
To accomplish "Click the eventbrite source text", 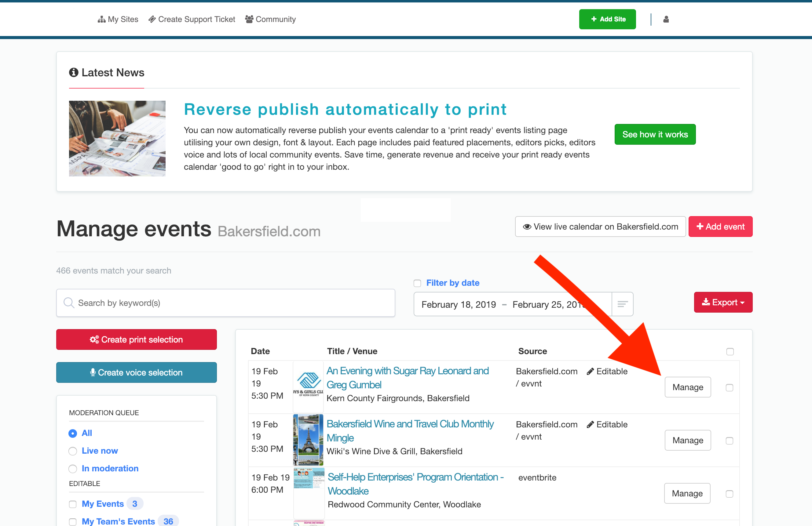I will [537, 477].
